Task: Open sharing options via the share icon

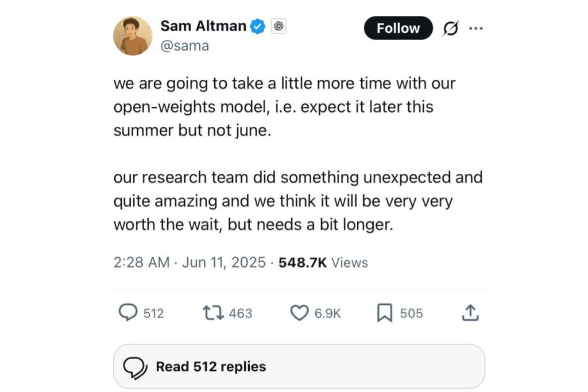Action: point(470,313)
